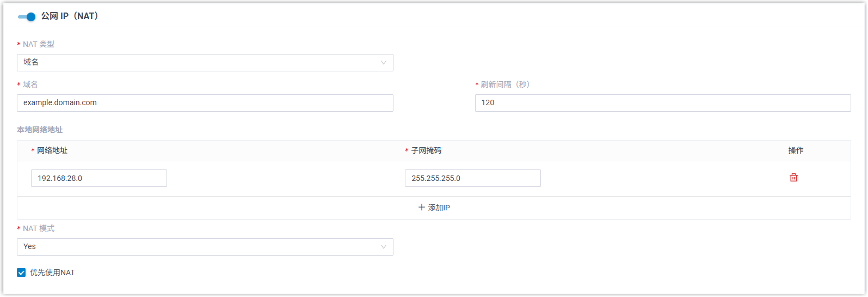Click the 操作 column header
The height and width of the screenshot is (297, 868).
pos(796,150)
